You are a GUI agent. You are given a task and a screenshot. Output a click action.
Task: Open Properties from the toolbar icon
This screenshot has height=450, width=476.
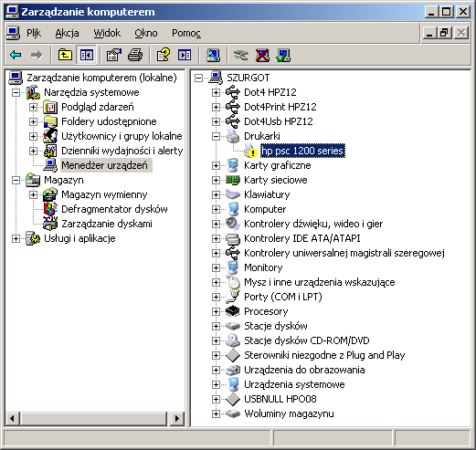coord(113,55)
